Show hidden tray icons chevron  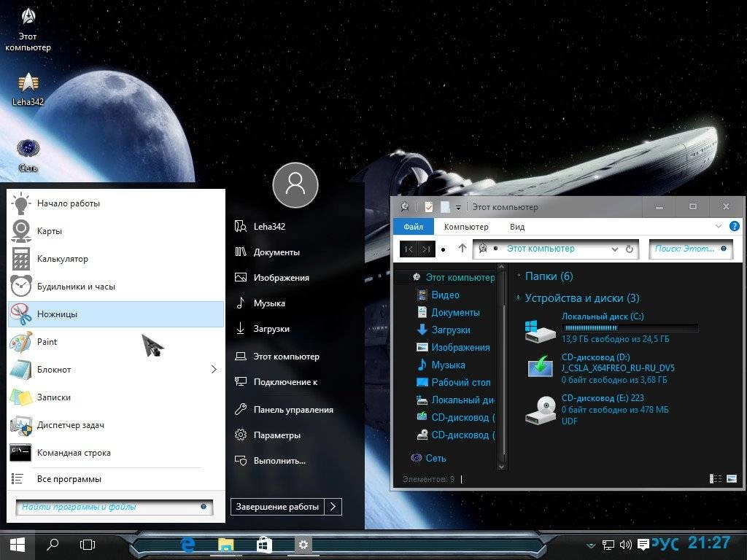[591, 545]
